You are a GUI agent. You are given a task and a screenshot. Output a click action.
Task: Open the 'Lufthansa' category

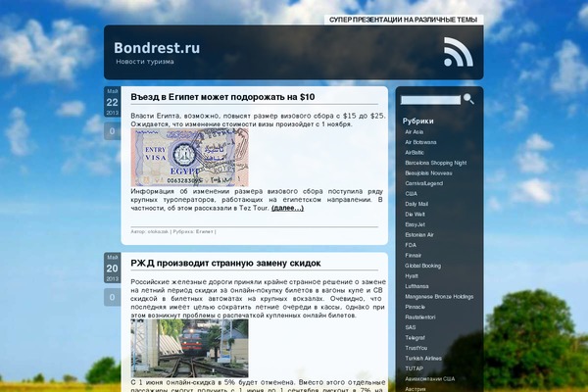(x=416, y=286)
